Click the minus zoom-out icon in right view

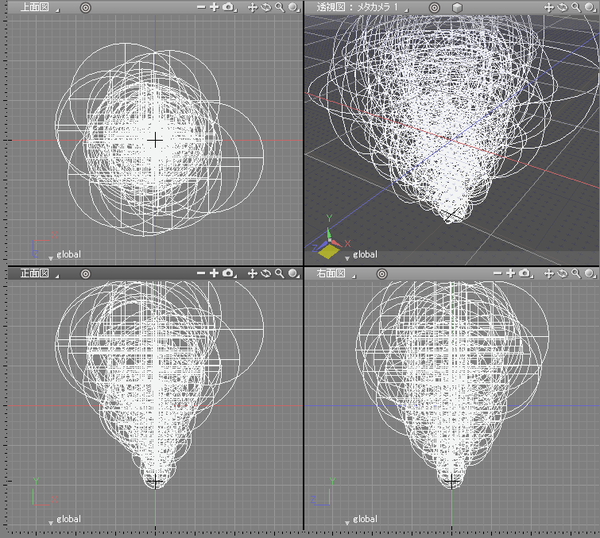coord(499,273)
